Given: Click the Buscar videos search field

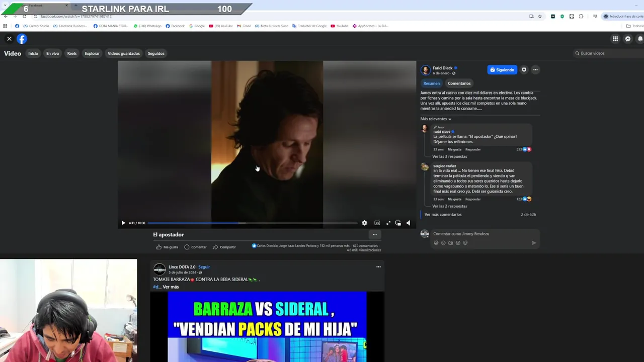Looking at the screenshot, I should (609, 53).
